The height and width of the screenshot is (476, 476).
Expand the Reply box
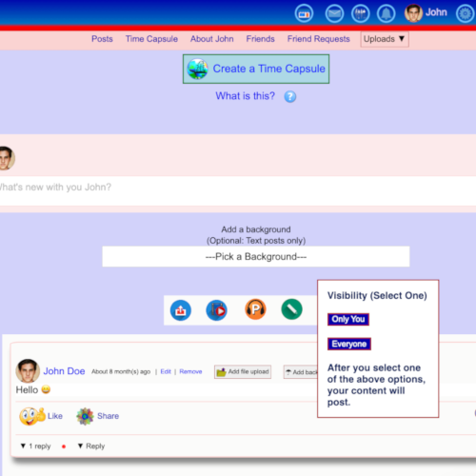[x=91, y=446]
